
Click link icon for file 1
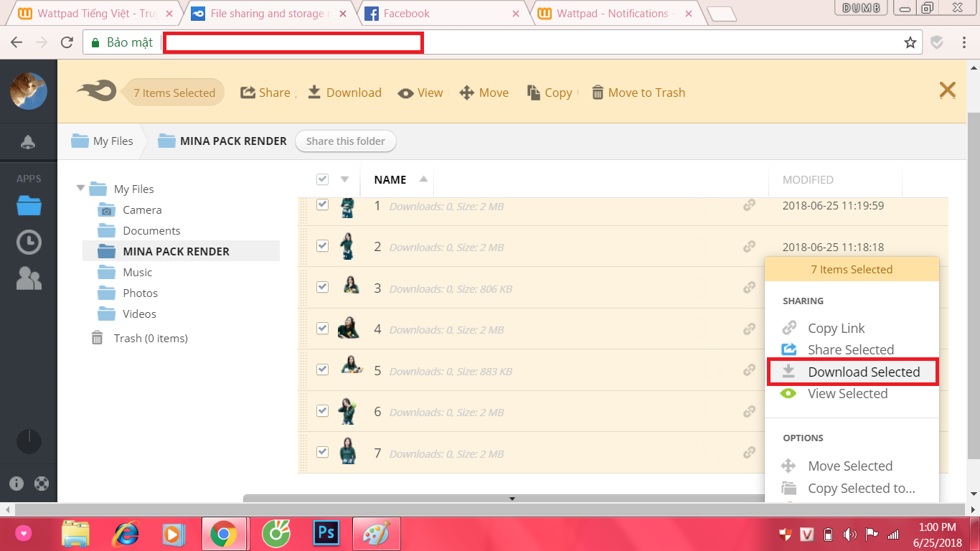click(x=749, y=205)
